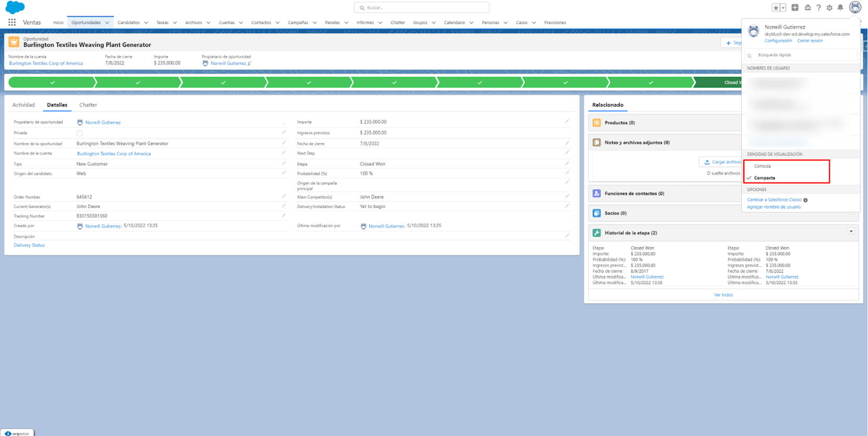Edit the Next Step pencil icon

click(x=567, y=153)
